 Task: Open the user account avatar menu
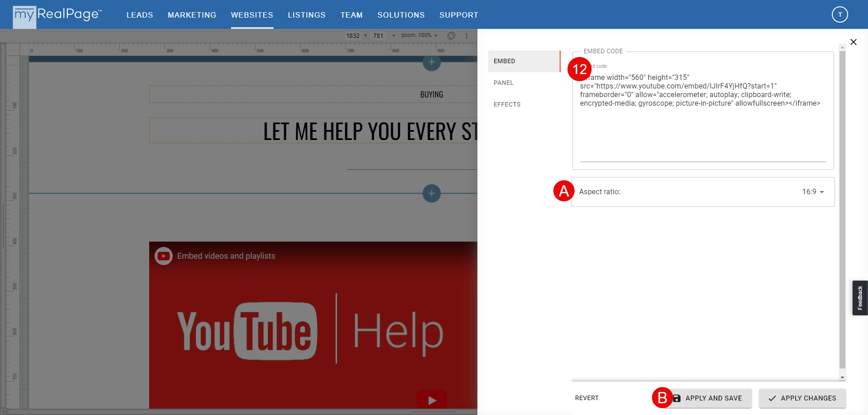840,14
